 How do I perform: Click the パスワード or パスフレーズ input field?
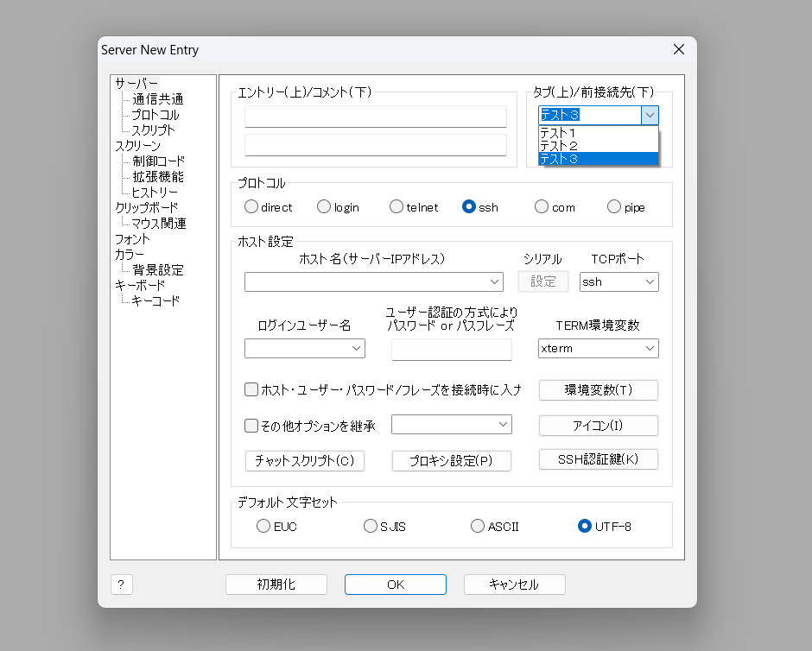click(451, 349)
